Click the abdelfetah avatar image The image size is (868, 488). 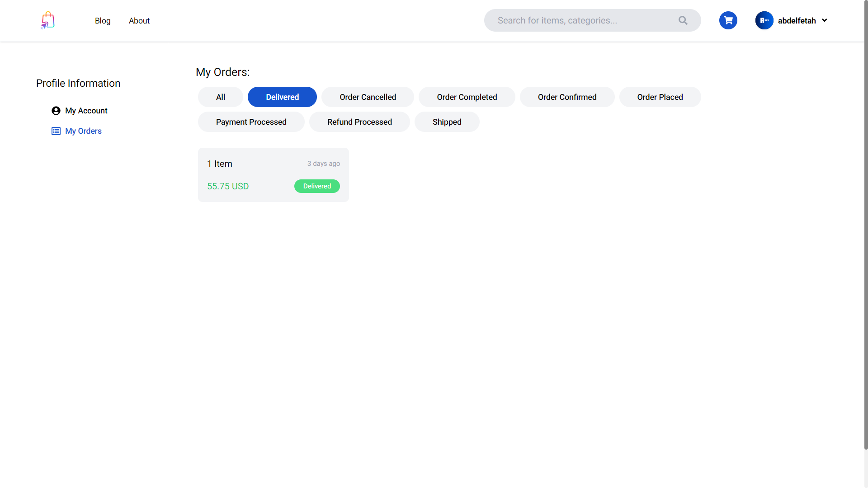click(x=764, y=20)
